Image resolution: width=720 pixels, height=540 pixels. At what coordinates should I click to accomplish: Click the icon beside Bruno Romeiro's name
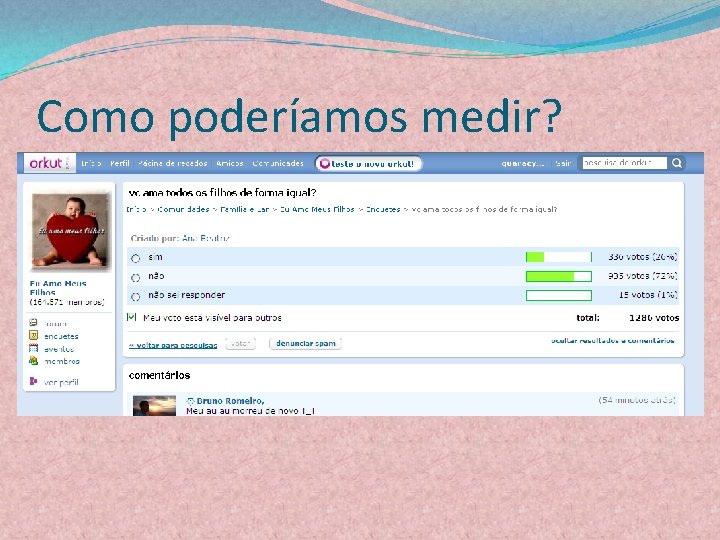(x=191, y=401)
